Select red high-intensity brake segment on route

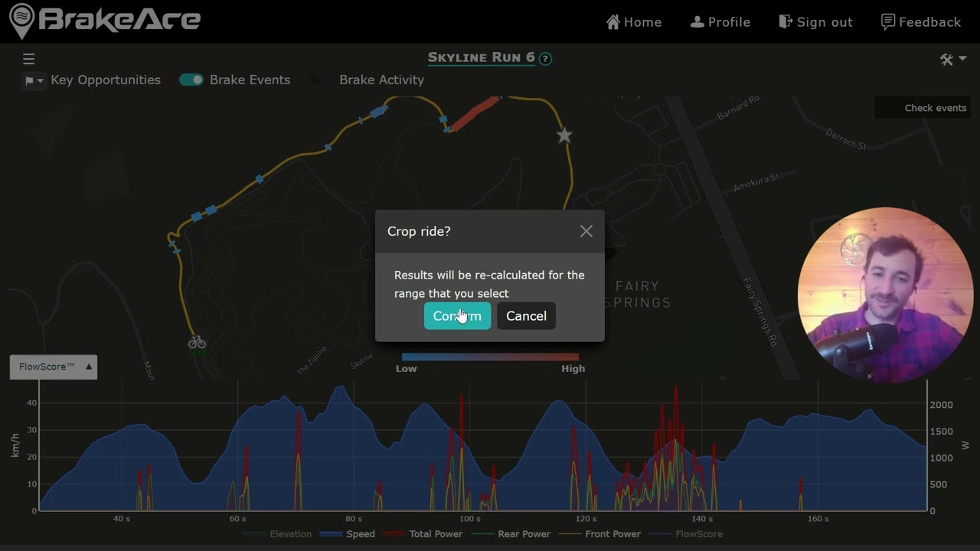tap(474, 114)
